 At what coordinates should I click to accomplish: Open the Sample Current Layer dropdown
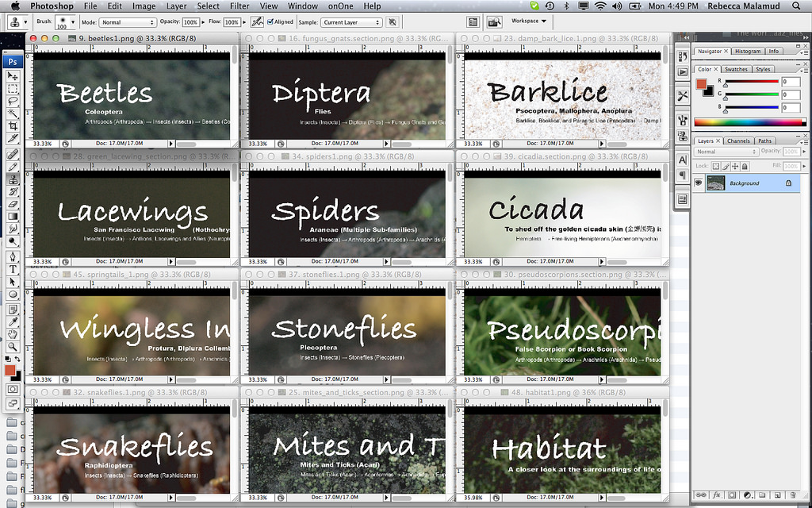pos(351,22)
